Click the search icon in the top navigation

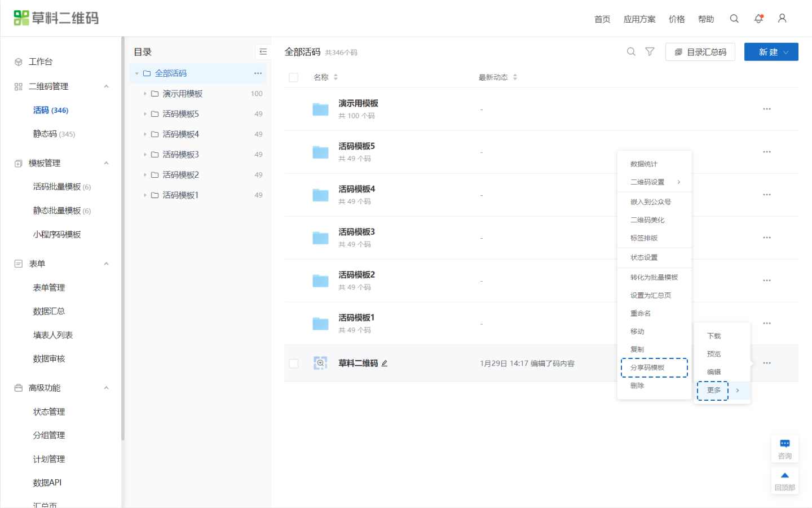click(734, 19)
